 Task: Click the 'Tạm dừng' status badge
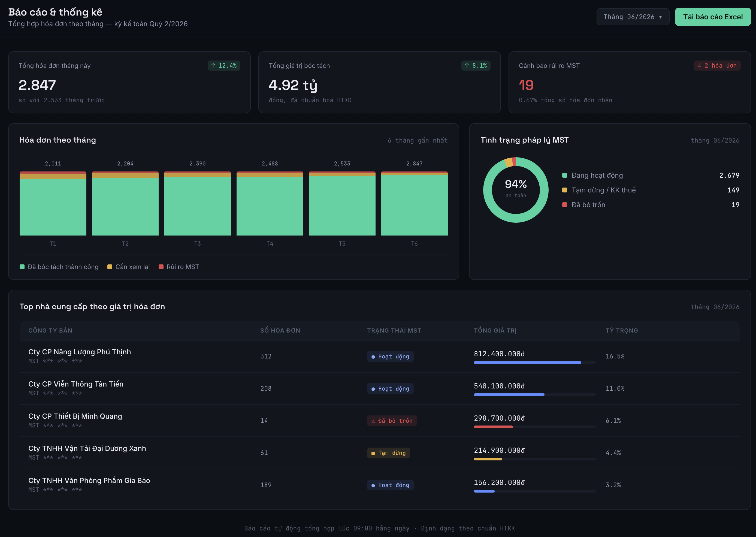click(x=388, y=453)
